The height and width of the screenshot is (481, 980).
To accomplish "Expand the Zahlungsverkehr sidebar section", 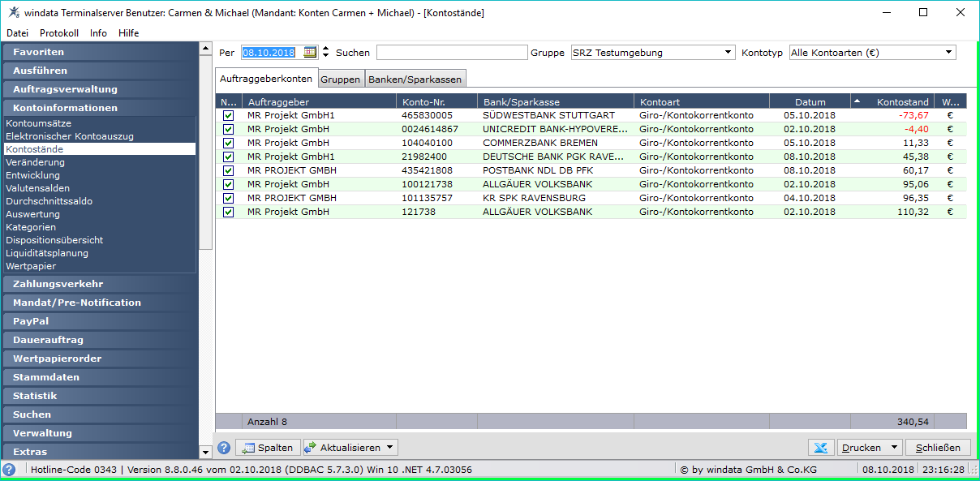I will pyautogui.click(x=100, y=284).
